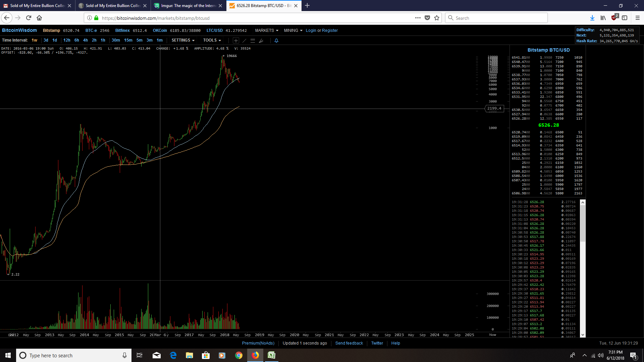Screen dimensions: 644x362
Task: Open the SETTINGS dropdown
Action: click(x=183, y=40)
